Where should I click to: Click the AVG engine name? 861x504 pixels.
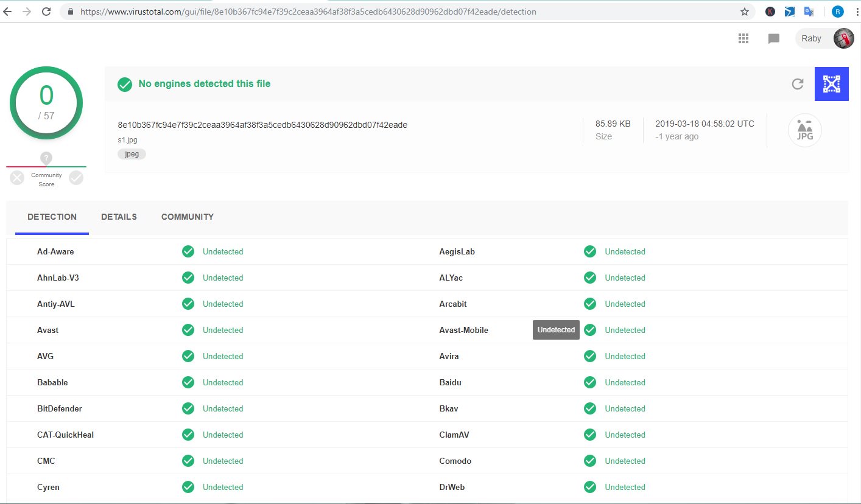(x=46, y=356)
